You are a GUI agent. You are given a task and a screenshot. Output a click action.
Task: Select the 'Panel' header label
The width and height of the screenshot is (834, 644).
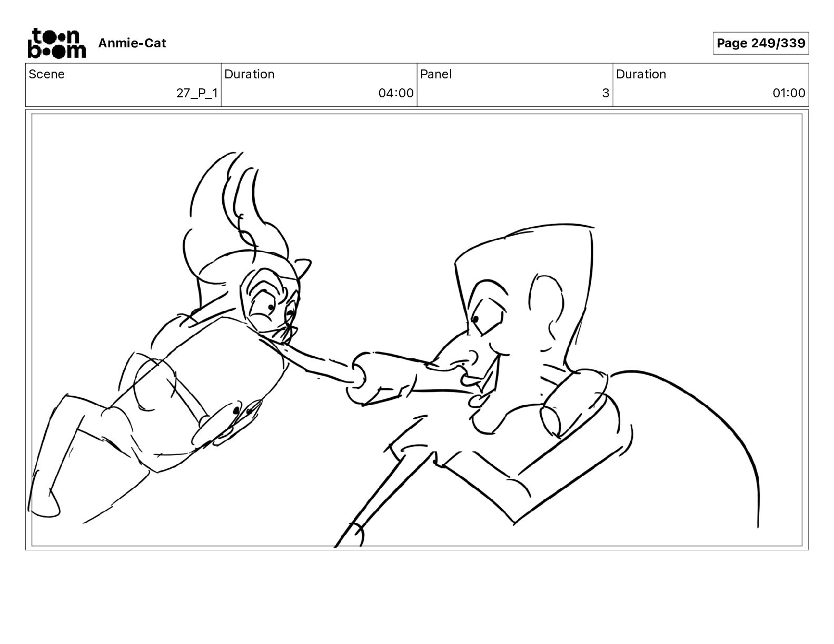click(x=436, y=74)
